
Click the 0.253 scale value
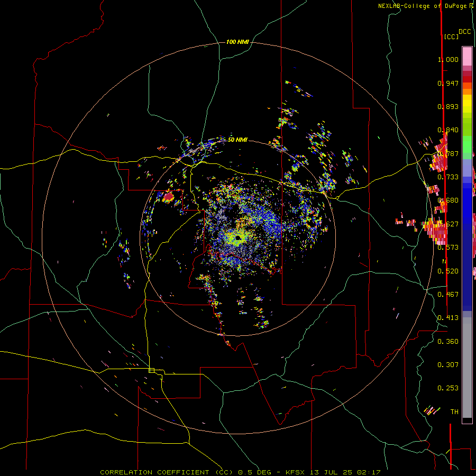coord(448,388)
